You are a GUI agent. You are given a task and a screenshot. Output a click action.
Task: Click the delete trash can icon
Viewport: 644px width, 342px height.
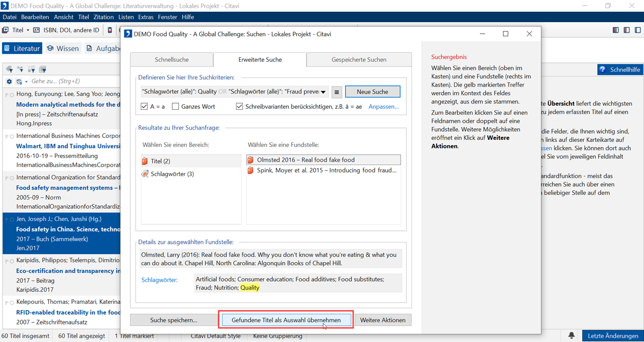tap(110, 30)
